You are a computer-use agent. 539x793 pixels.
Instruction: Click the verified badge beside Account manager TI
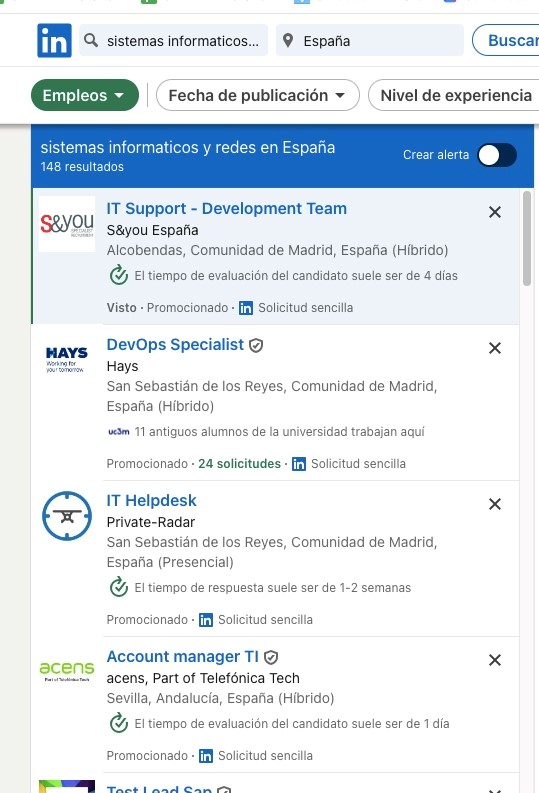click(x=271, y=657)
